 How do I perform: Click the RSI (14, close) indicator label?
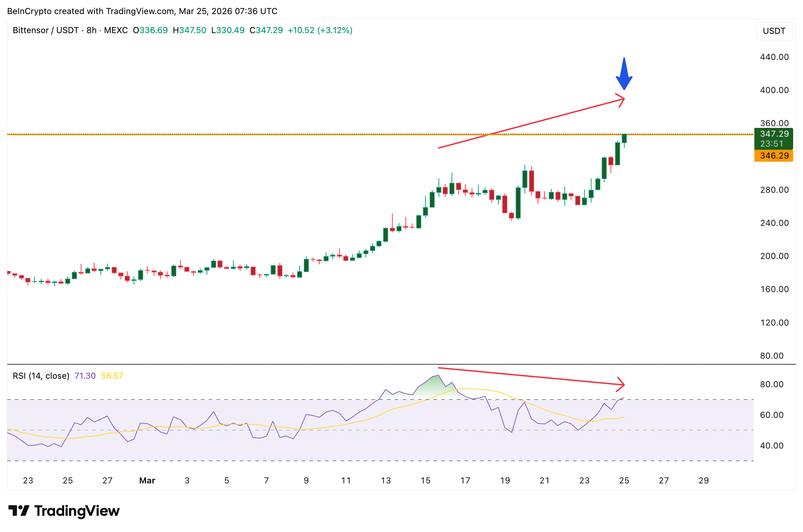click(x=41, y=376)
